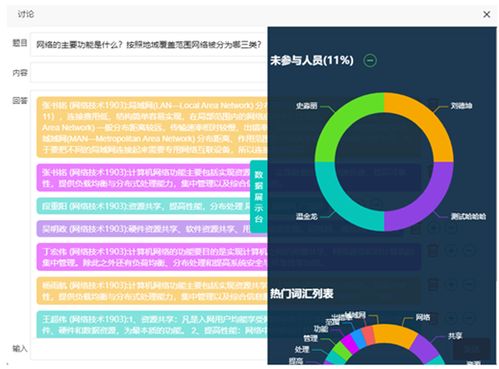Click the magenta segment in 热门词汇 chart

350,344
